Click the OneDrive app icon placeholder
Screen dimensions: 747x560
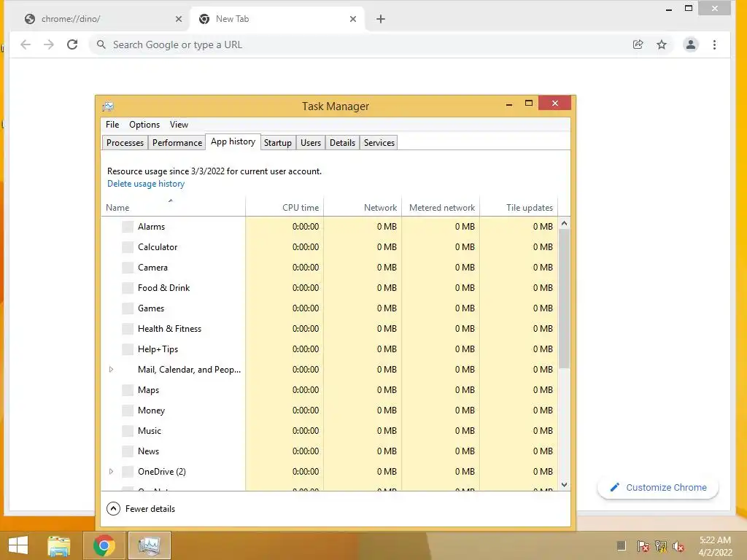pos(127,472)
